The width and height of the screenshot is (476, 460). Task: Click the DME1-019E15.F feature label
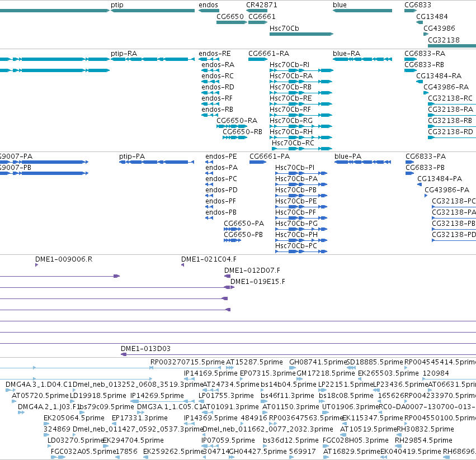(x=258, y=282)
